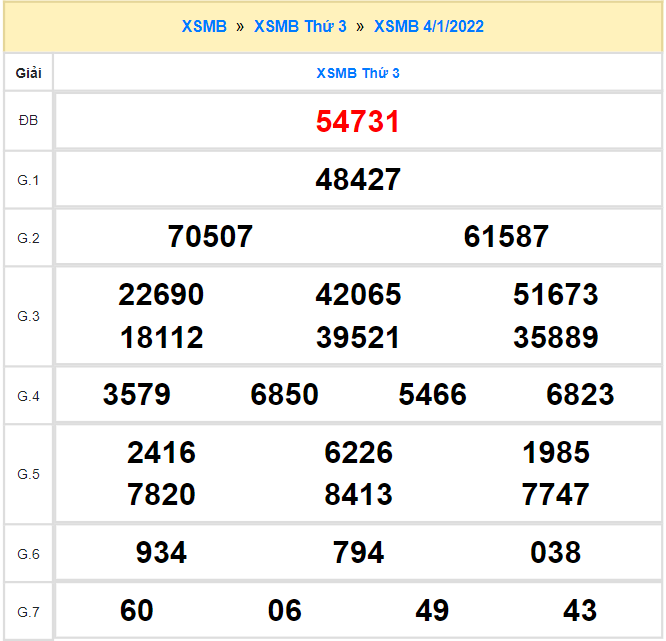Click the red special prize number 54731

click(358, 122)
